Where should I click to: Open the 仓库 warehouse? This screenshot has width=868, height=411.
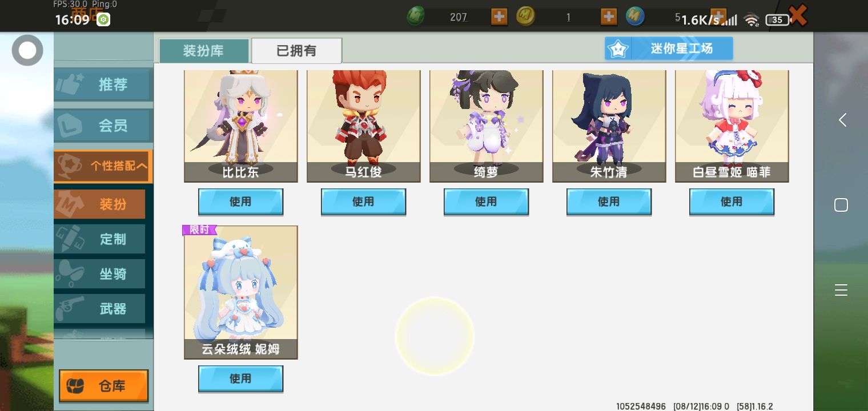point(103,386)
